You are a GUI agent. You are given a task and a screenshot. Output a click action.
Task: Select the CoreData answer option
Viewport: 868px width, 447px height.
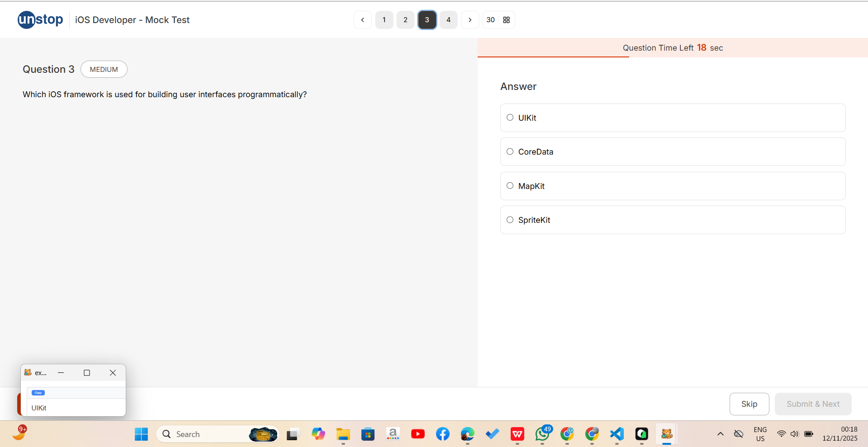(x=510, y=152)
